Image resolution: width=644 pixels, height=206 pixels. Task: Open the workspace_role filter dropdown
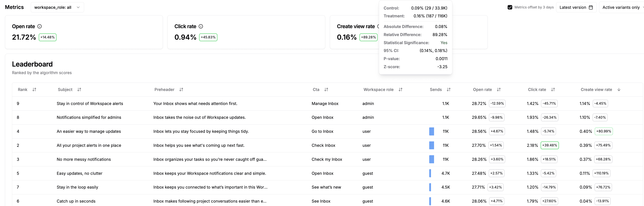(57, 7)
